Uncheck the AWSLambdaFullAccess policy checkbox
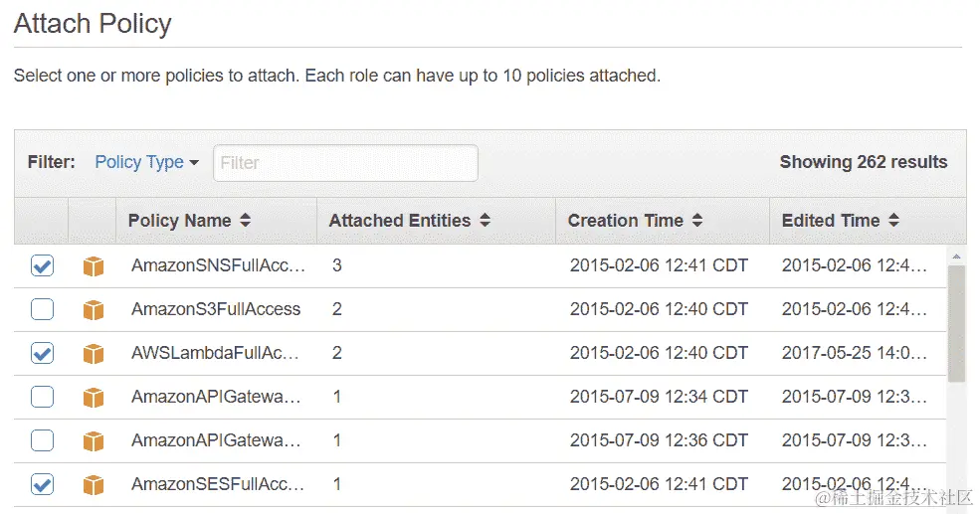Image resolution: width=980 pixels, height=514 pixels. [42, 354]
